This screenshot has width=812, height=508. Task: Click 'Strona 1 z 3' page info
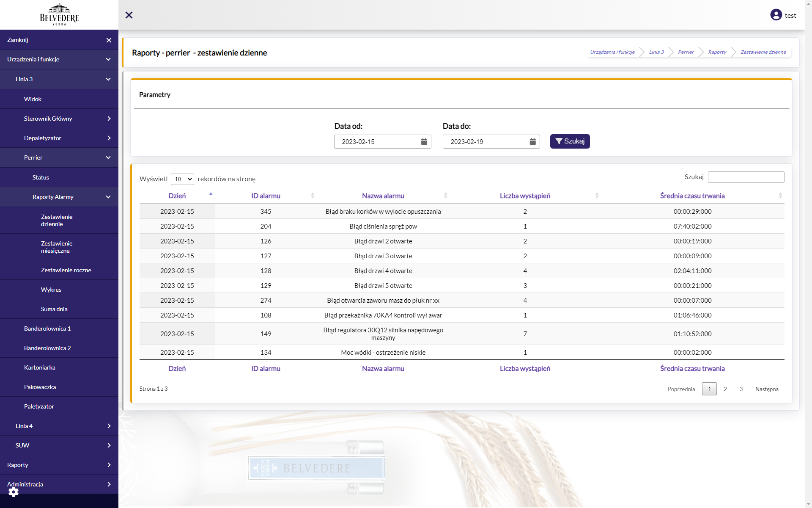point(154,389)
